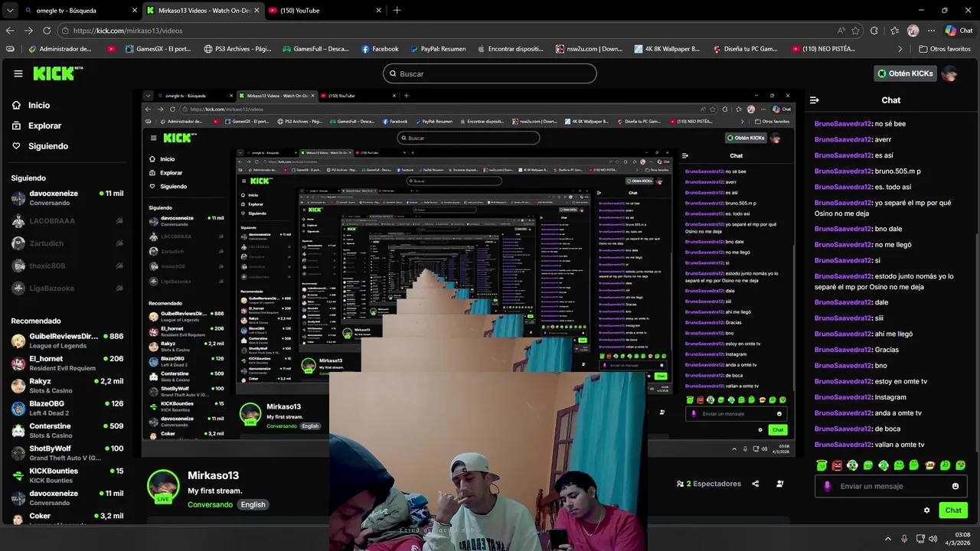Open PS3 Archives bookmark

tap(238, 49)
